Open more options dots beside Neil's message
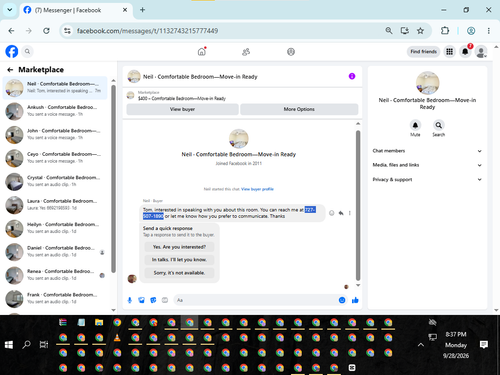Viewport: 500px width, 375px height. pos(350,213)
